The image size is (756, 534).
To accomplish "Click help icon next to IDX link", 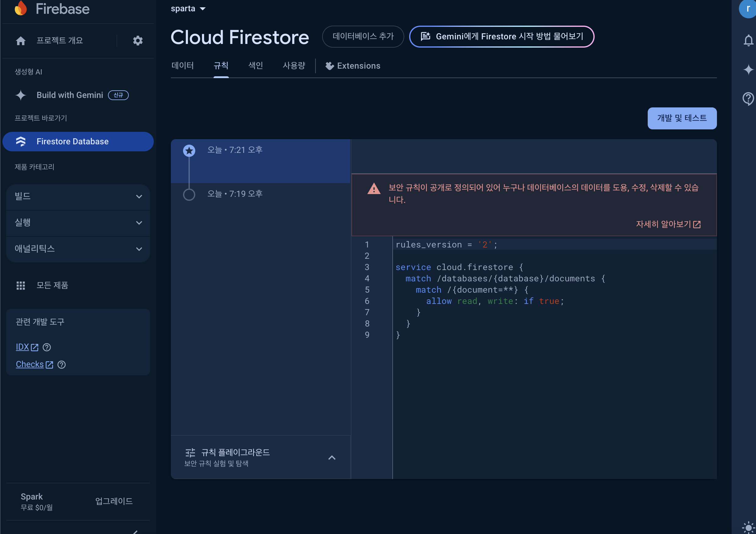I will [47, 347].
